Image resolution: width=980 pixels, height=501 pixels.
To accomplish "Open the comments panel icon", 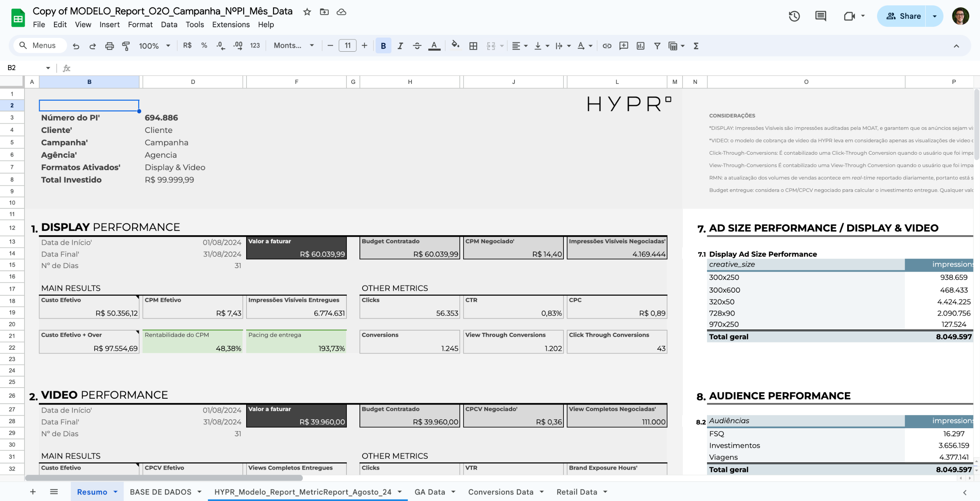I will (820, 16).
